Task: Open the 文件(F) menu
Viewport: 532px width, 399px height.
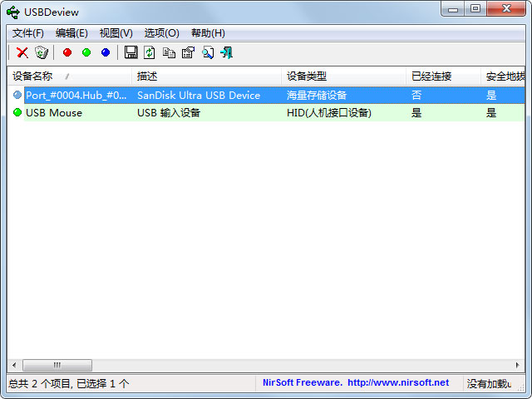Action: [28, 33]
